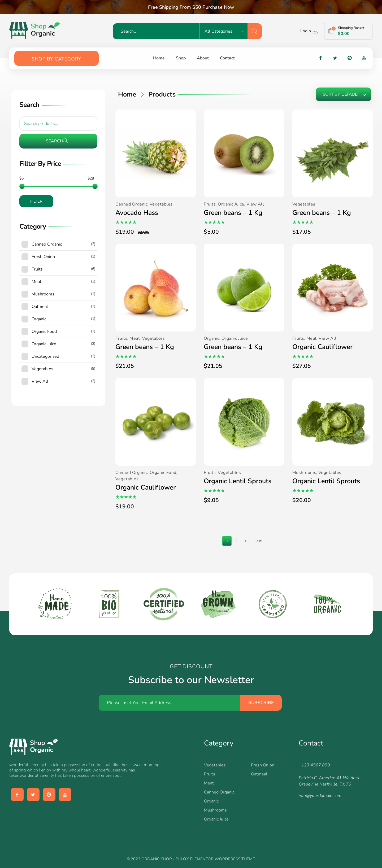Open the Contact menu item
Image resolution: width=382 pixels, height=868 pixels.
coord(227,58)
